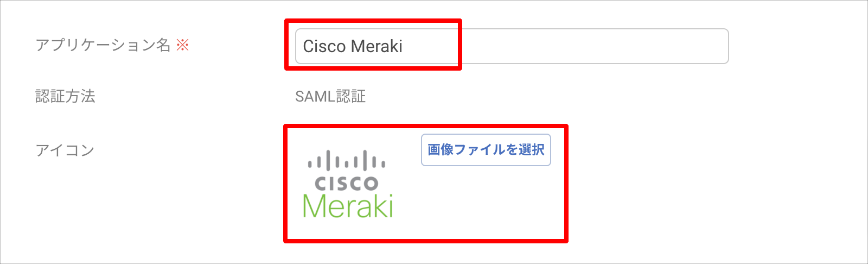
Task: Click the SAML認証 value text
Action: (330, 97)
